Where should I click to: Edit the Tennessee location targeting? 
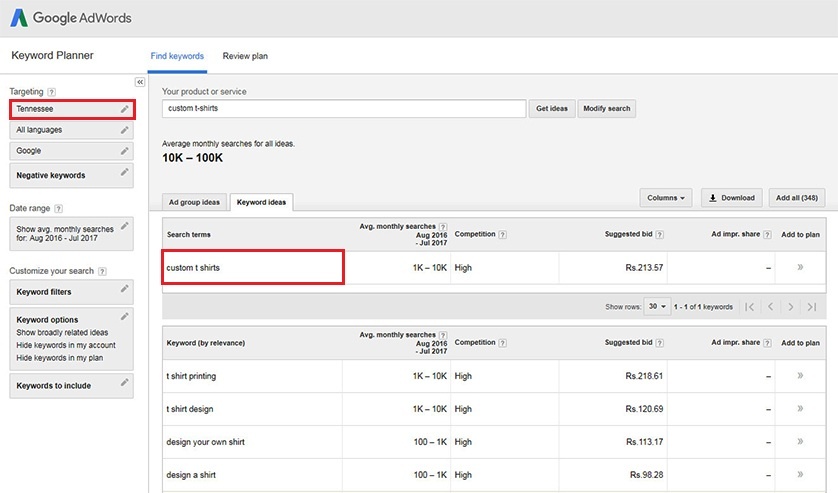click(x=125, y=109)
